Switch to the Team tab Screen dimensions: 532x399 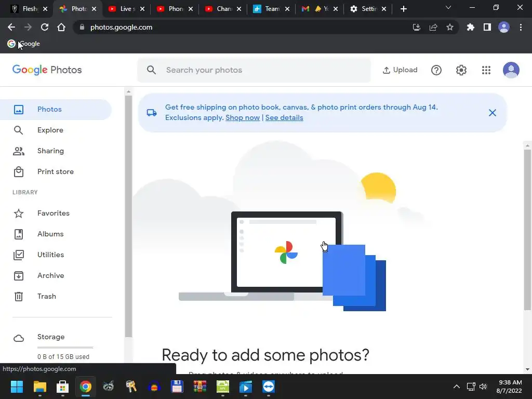(271, 9)
